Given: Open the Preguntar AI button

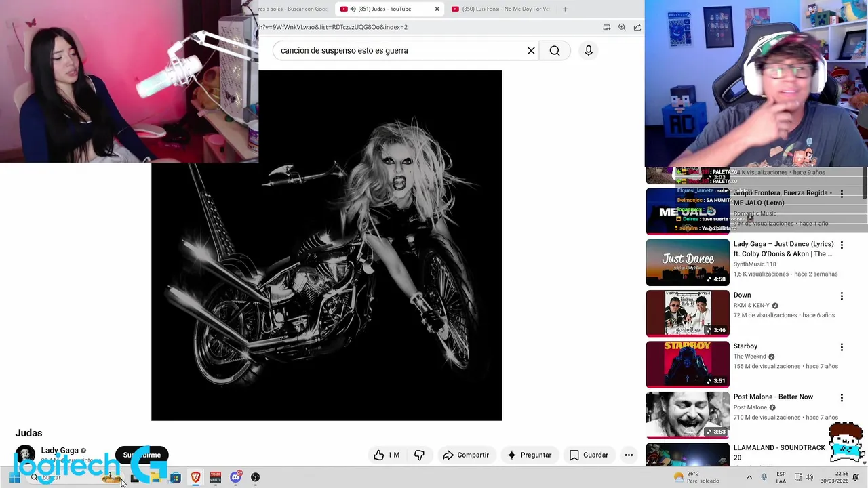Looking at the screenshot, I should pyautogui.click(x=529, y=455).
